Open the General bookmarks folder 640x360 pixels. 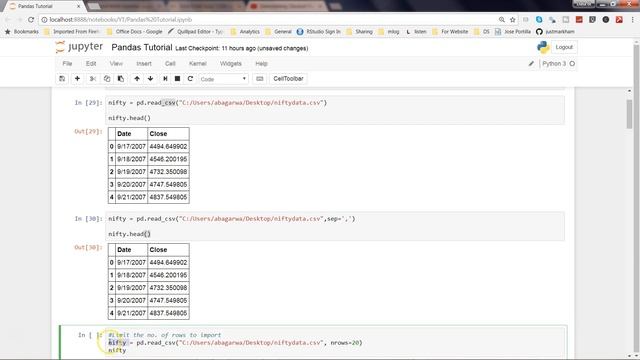pyautogui.click(x=279, y=31)
